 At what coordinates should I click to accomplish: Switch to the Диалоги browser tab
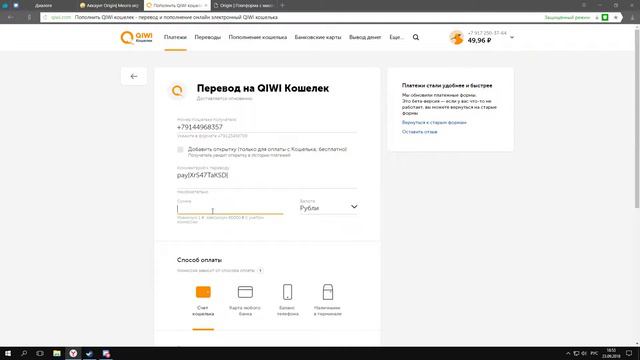(x=43, y=6)
